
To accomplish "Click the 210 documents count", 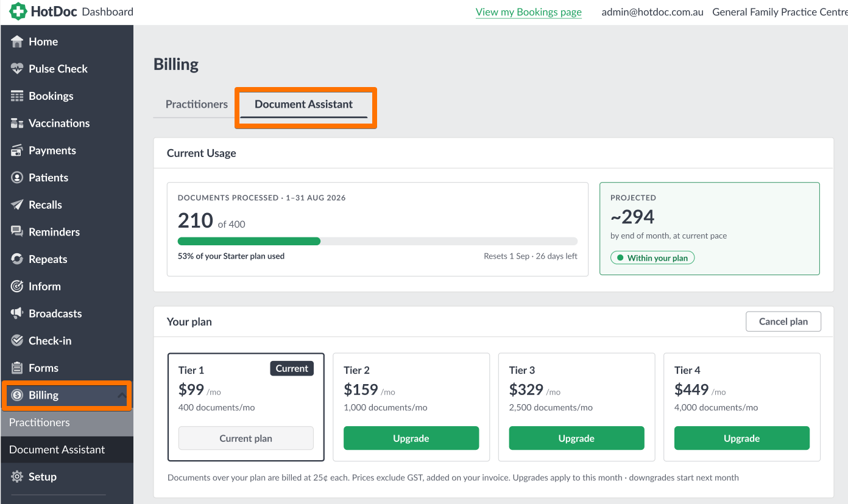I will coord(196,220).
